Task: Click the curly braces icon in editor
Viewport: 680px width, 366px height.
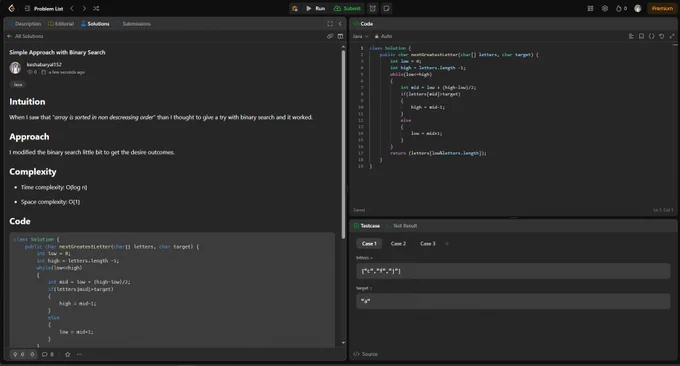Action: pyautogui.click(x=651, y=36)
